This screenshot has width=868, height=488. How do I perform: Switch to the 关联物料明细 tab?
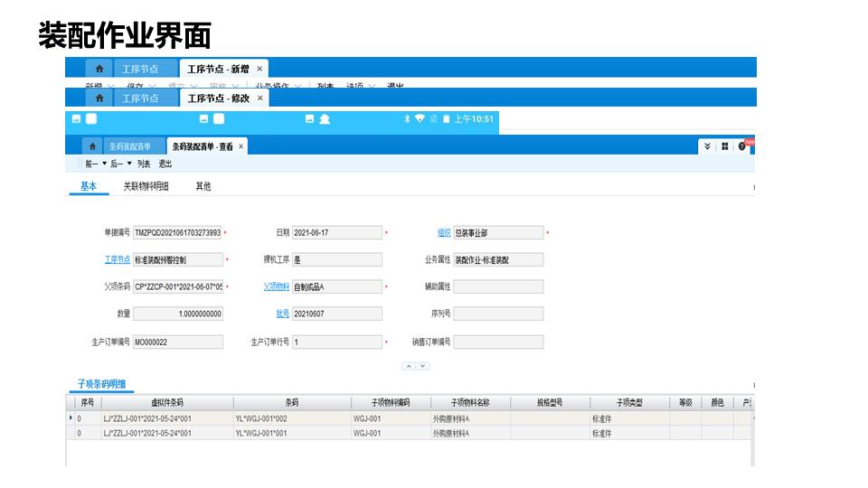point(146,186)
